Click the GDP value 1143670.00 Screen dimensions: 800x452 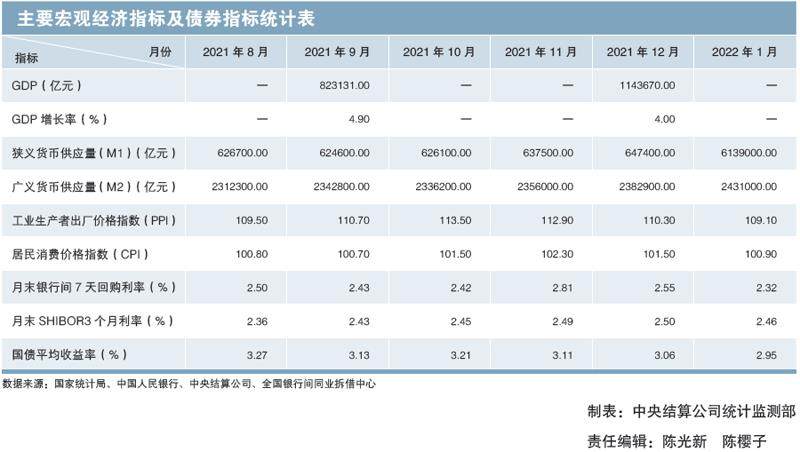point(641,86)
